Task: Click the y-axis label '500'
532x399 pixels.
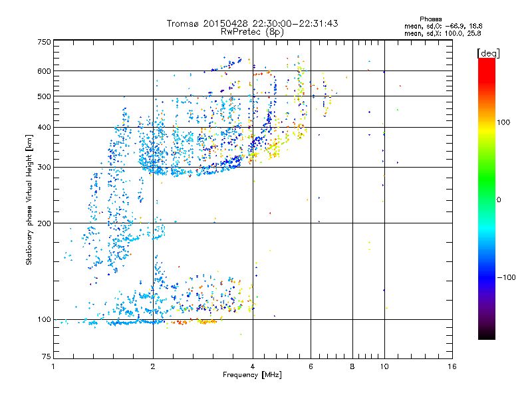Action: (x=44, y=96)
